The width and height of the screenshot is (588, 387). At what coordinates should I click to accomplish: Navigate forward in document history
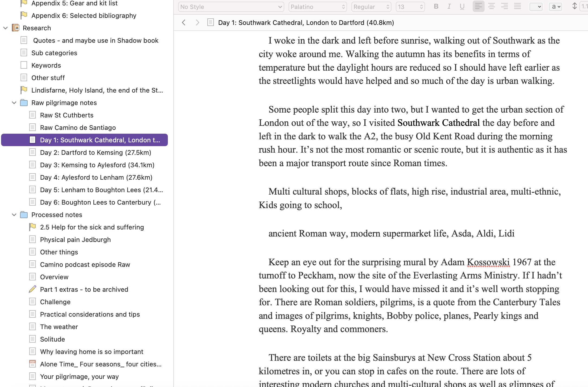click(x=197, y=22)
